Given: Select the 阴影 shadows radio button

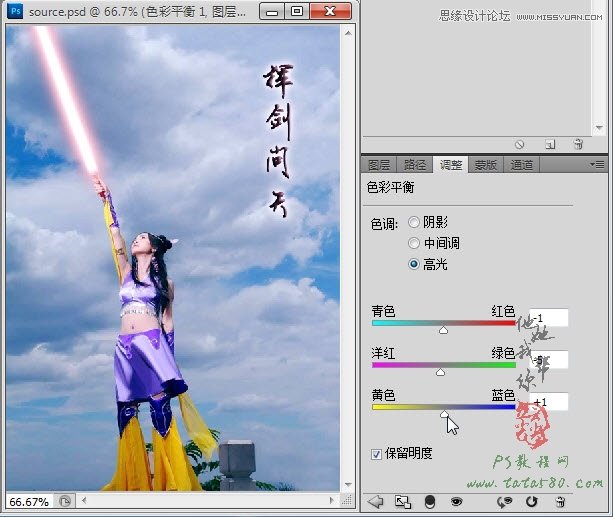Looking at the screenshot, I should pyautogui.click(x=414, y=223).
